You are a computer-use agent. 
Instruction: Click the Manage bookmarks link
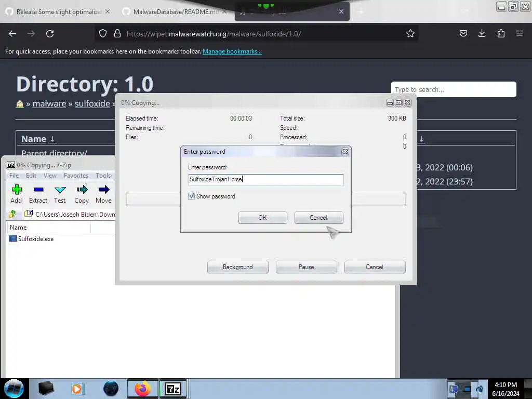click(x=232, y=51)
